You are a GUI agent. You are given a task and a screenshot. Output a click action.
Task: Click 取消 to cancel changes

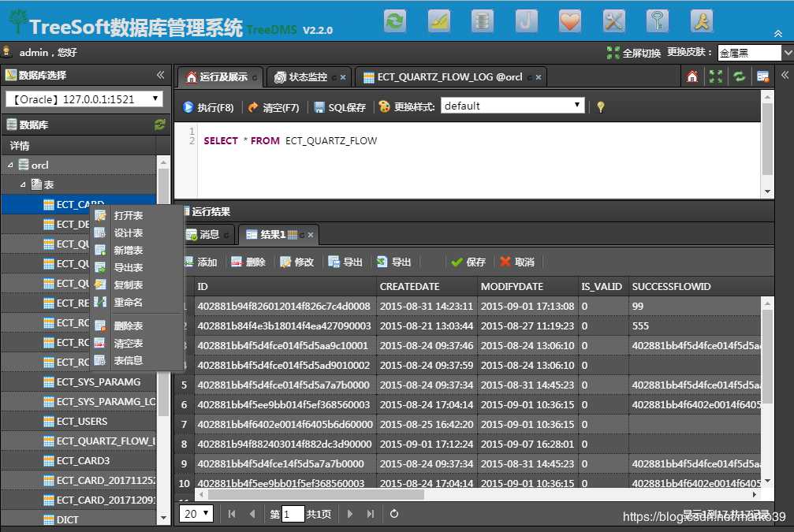pyautogui.click(x=517, y=262)
